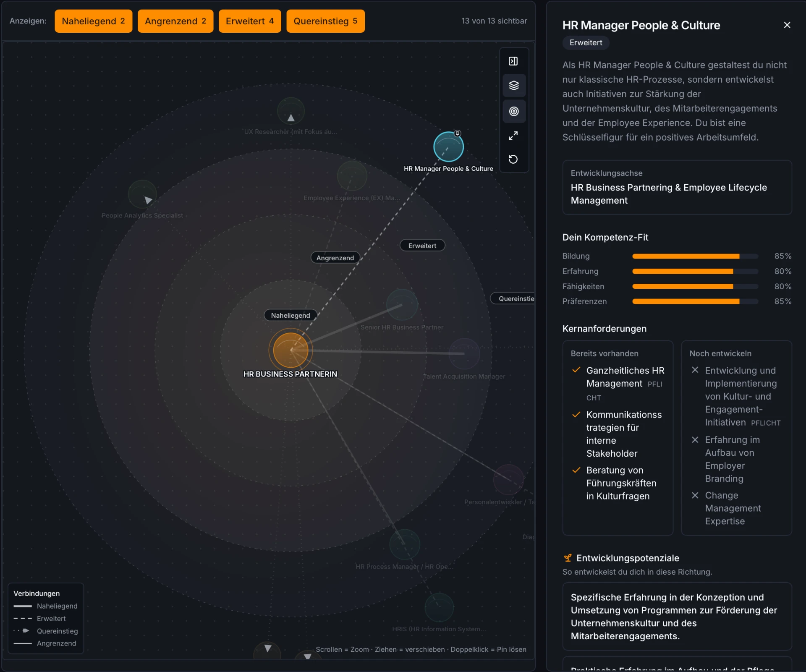
Task: Open the HRIS (HR Information System) node
Action: click(x=439, y=607)
